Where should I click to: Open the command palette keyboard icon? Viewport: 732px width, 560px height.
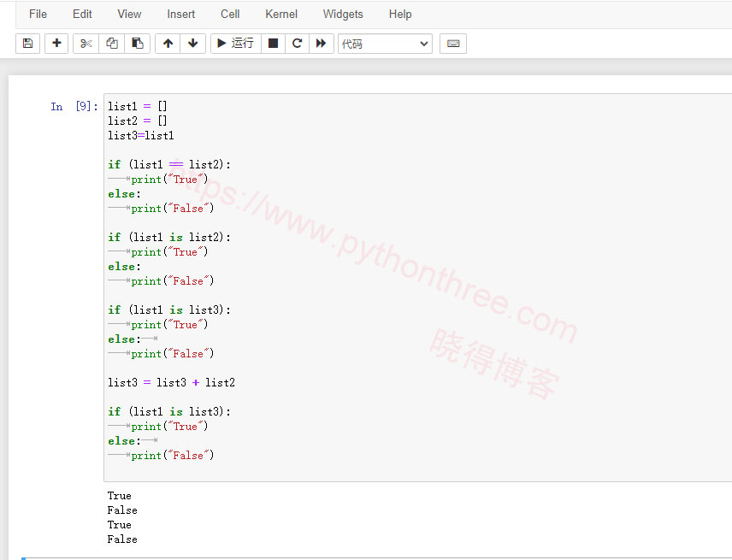453,44
